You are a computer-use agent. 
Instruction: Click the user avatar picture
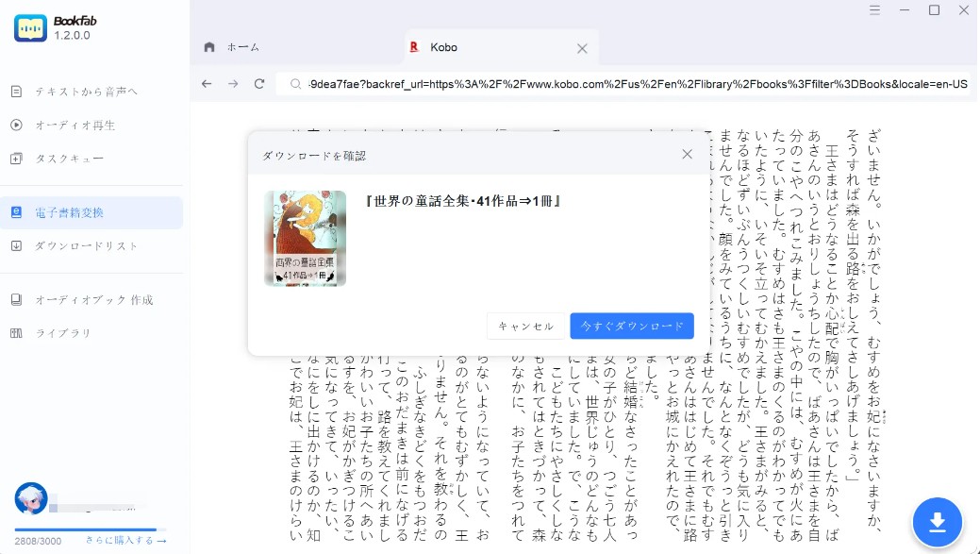[x=30, y=498]
